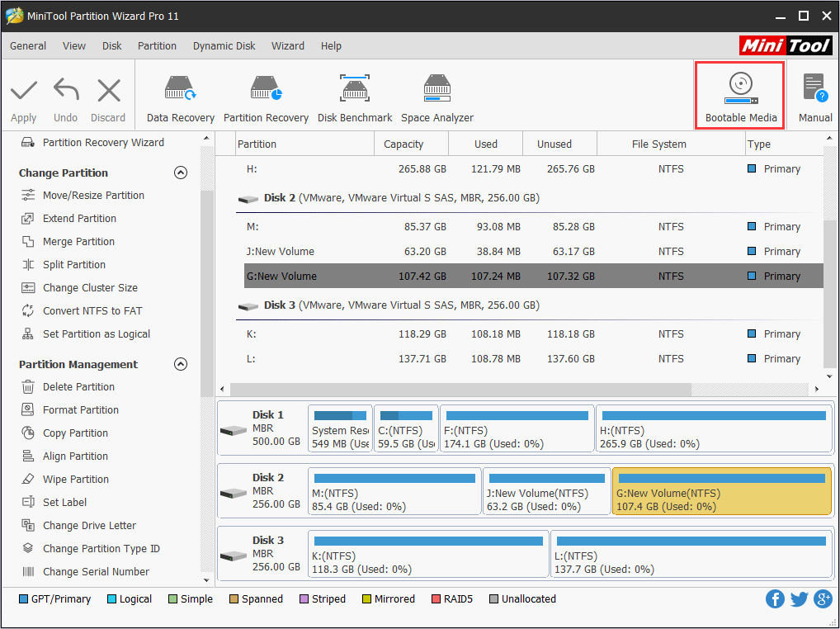Open the Help menu
Image resolution: width=840 pixels, height=629 pixels.
click(331, 46)
